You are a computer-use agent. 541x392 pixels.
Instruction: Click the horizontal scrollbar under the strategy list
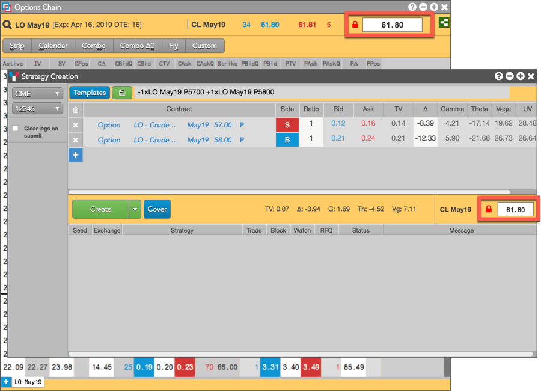[x=301, y=354]
